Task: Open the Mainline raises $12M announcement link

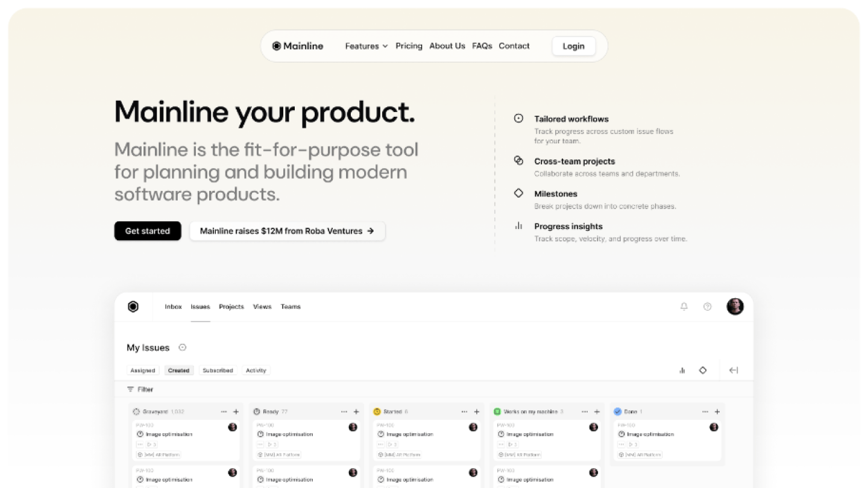Action: pyautogui.click(x=288, y=231)
